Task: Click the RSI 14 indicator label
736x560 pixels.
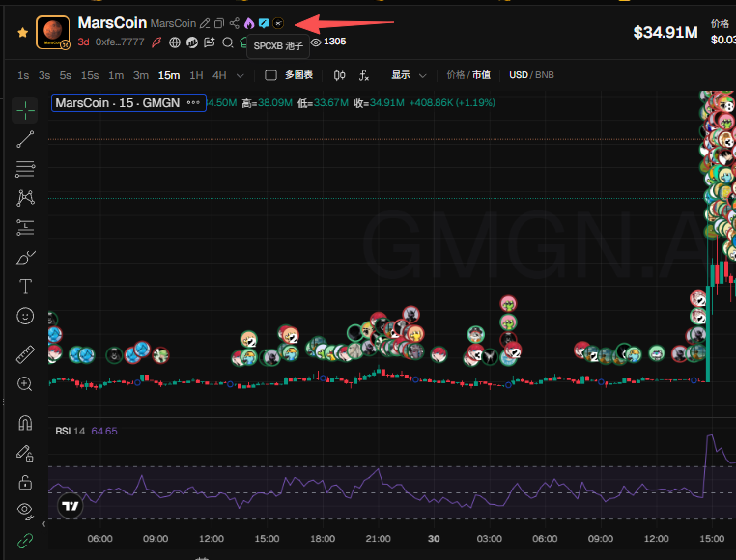Action: pyautogui.click(x=71, y=431)
